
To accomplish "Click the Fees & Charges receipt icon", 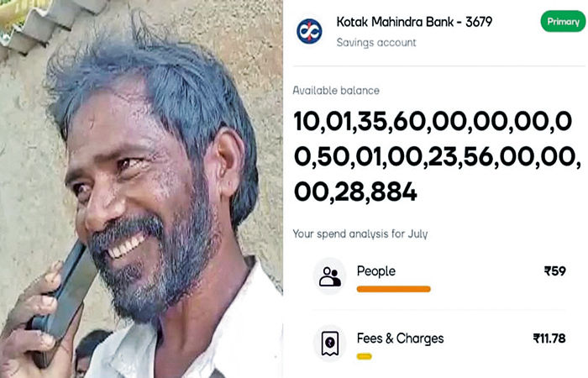I will pos(329,343).
